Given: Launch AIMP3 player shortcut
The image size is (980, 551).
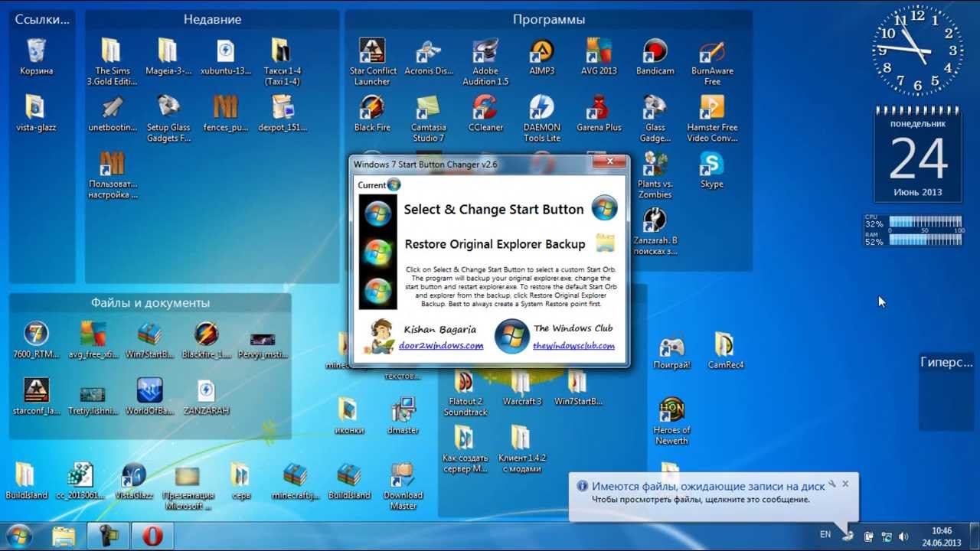Looking at the screenshot, I should (x=541, y=57).
